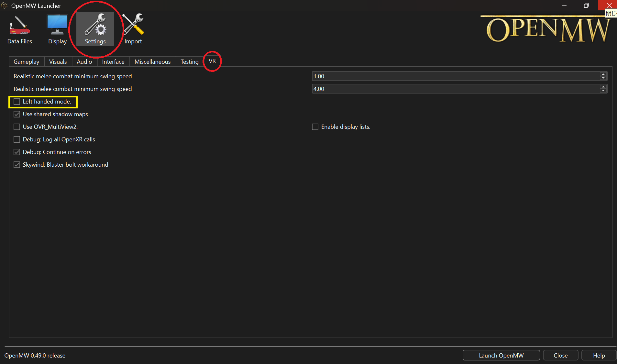617x364 pixels.
Task: Open the Miscellaneous tab
Action: coord(152,61)
